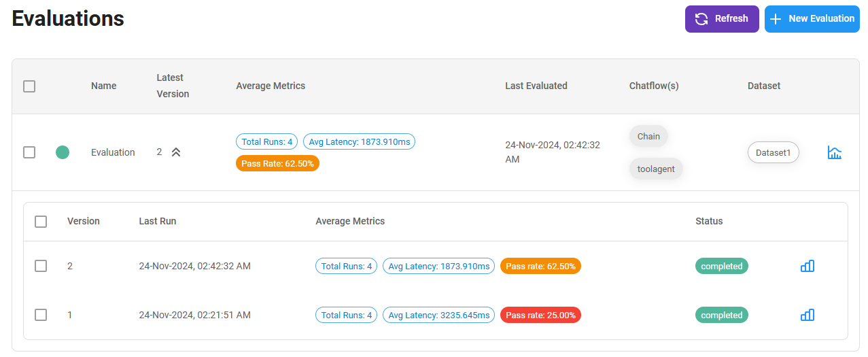868x357 pixels.
Task: Open bar chart results for version 2
Action: pyautogui.click(x=807, y=266)
